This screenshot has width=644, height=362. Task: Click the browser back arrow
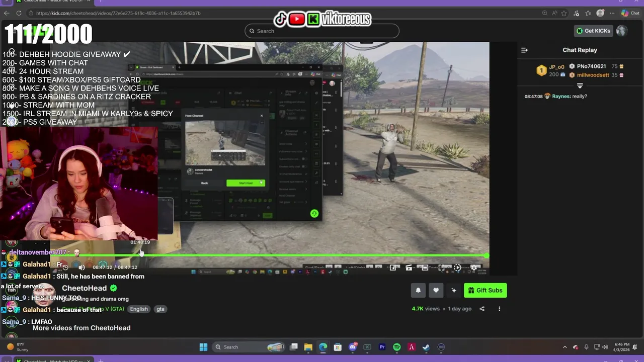(x=7, y=13)
